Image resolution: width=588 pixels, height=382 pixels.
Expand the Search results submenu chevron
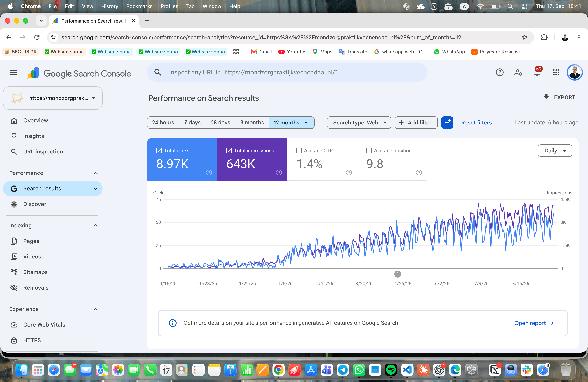(x=96, y=188)
